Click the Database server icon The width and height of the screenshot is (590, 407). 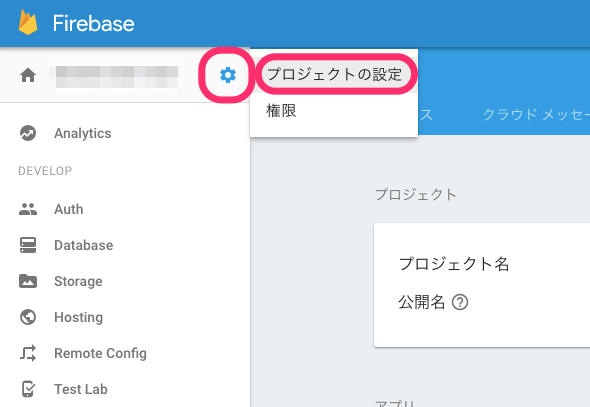[28, 245]
